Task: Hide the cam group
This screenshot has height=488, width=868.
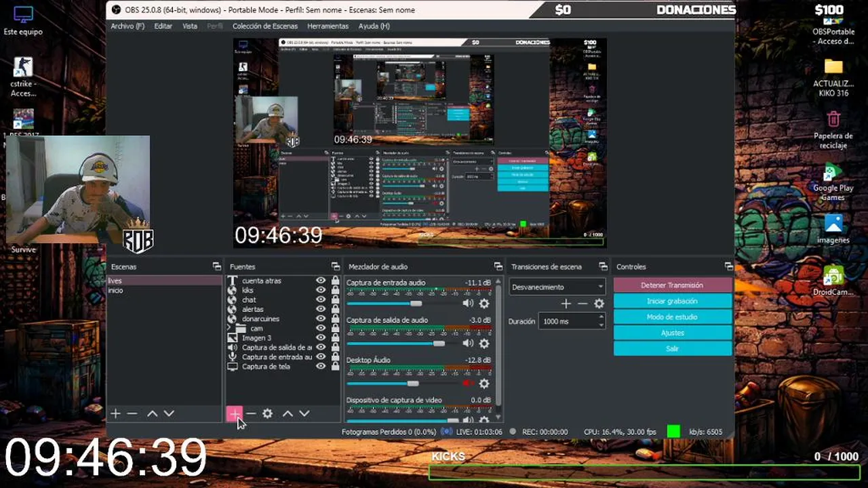Action: tap(321, 328)
